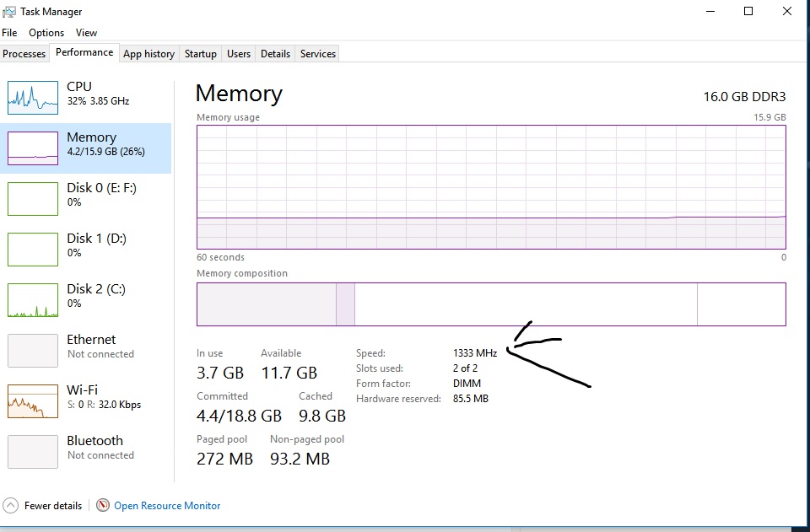Click the Resource Monitor gauge icon
This screenshot has width=810, height=532.
pos(103,505)
